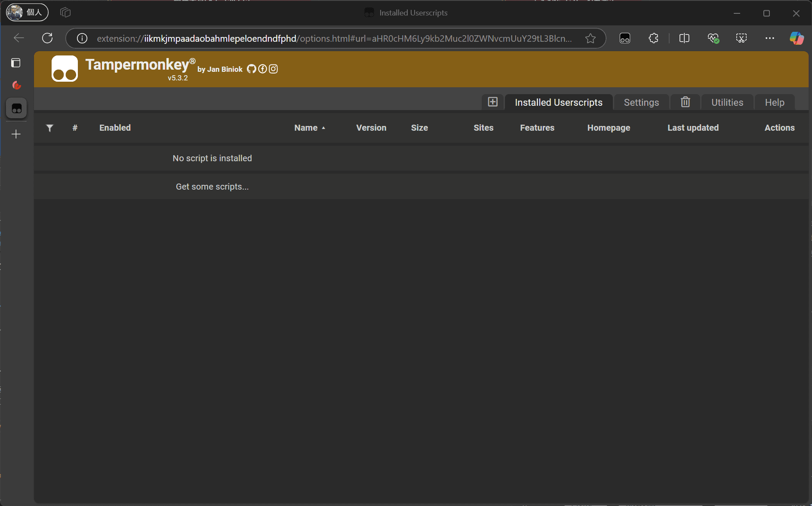Image resolution: width=812 pixels, height=506 pixels.
Task: Switch to the Utilities tab
Action: (x=727, y=102)
